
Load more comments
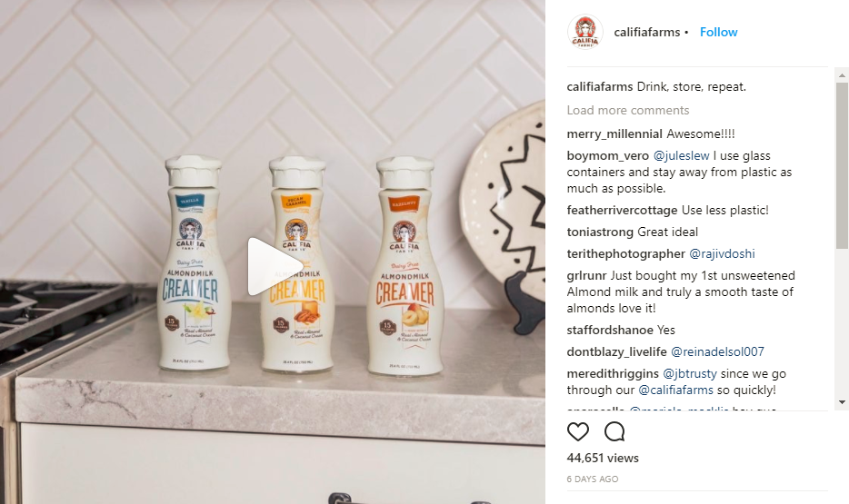click(x=627, y=110)
